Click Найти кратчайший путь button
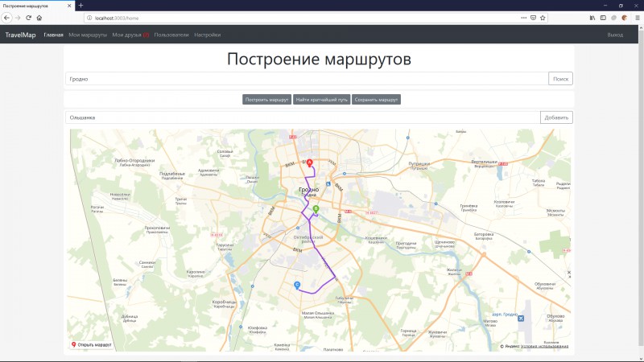 click(321, 99)
